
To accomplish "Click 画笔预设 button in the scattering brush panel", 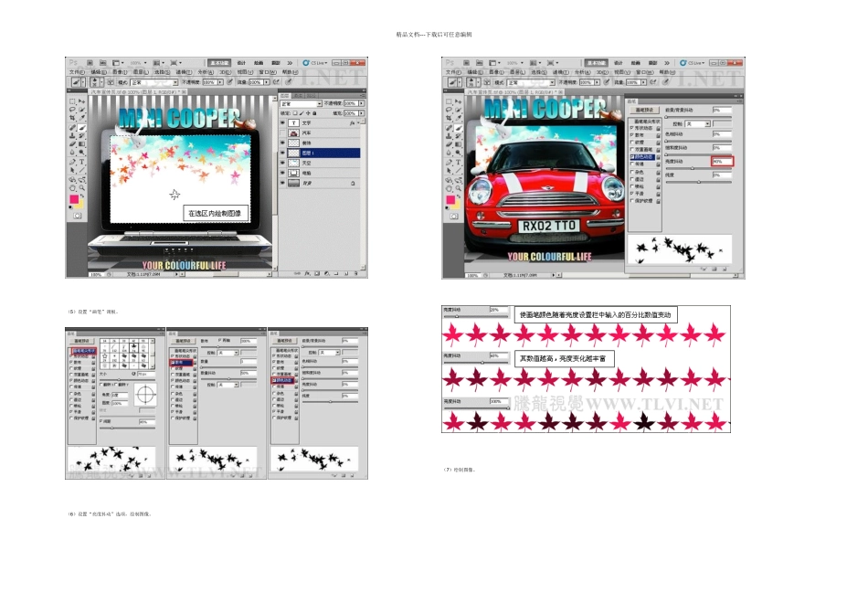I will coord(183,341).
